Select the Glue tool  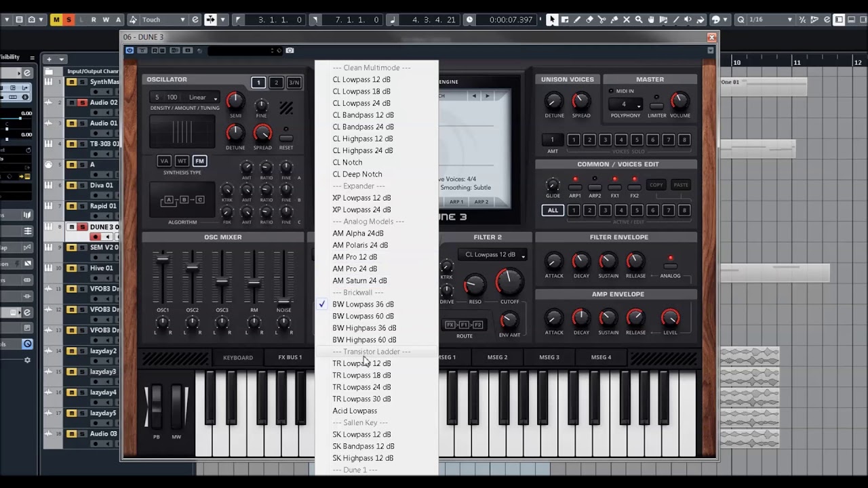click(x=614, y=20)
